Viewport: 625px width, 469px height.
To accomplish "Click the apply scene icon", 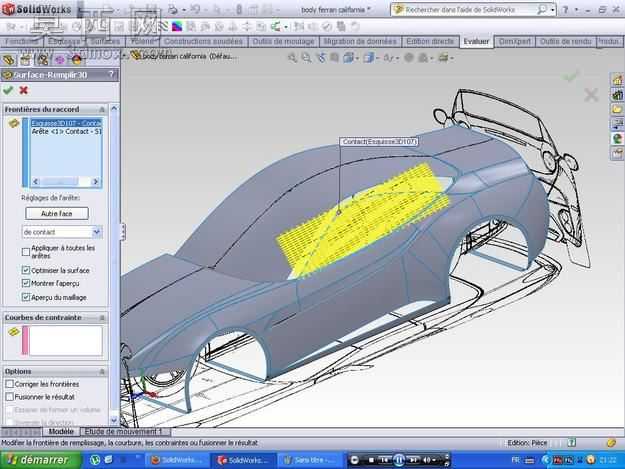I will (x=423, y=58).
